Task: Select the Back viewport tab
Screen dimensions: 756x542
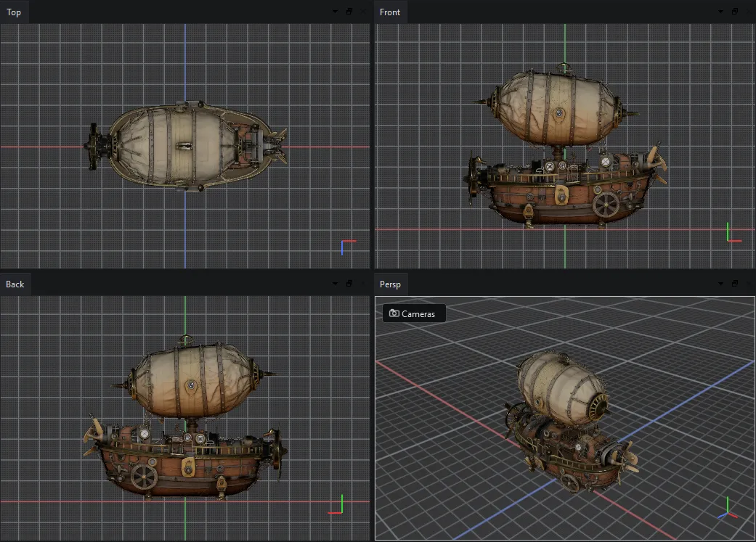Action: [15, 284]
